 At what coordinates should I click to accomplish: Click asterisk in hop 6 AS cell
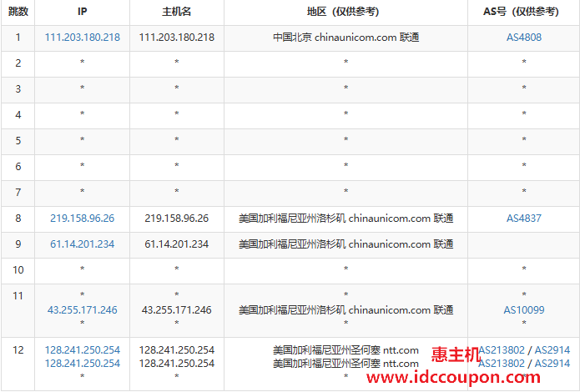(524, 166)
